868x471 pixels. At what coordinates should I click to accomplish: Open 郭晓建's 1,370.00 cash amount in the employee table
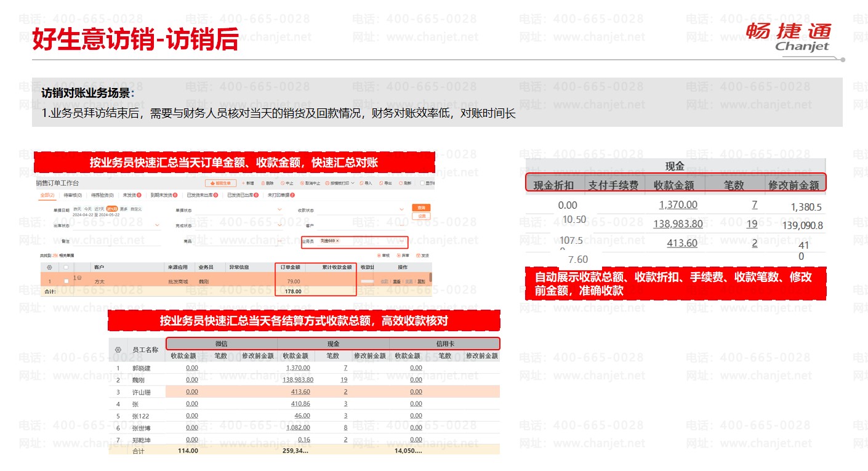(x=298, y=368)
